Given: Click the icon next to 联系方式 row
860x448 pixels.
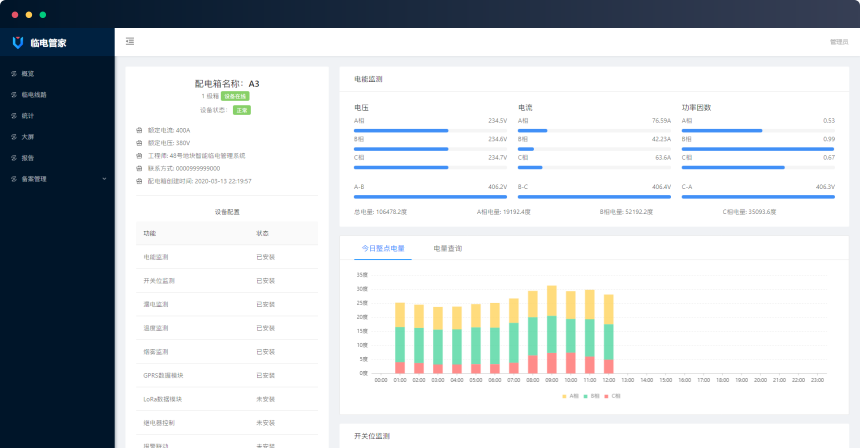Looking at the screenshot, I should coord(139,168).
